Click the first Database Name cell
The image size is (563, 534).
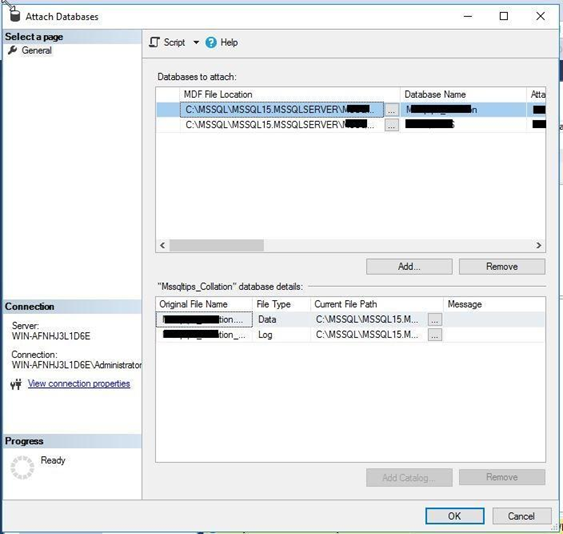point(463,110)
